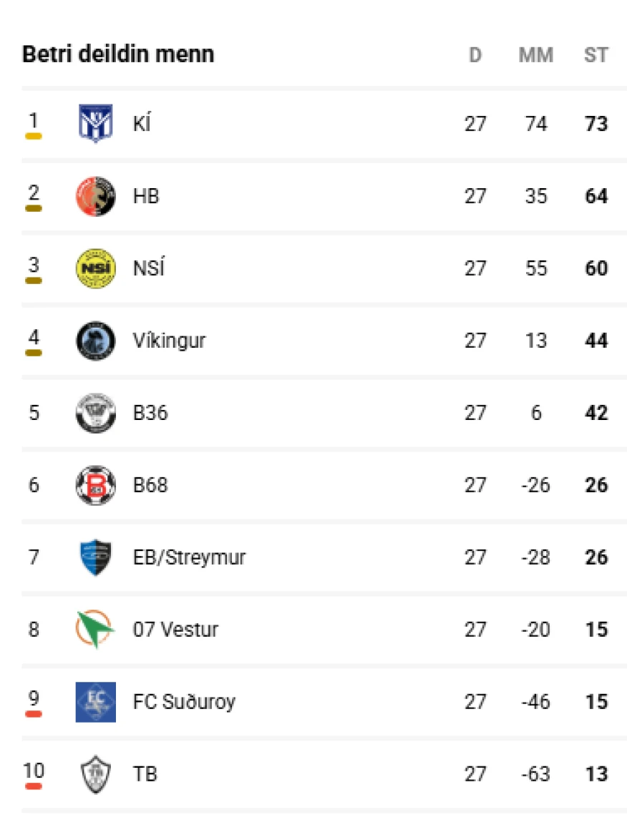Image resolution: width=637 pixels, height=840 pixels.
Task: Click the 07 Vestur arrow logo
Action: click(95, 630)
